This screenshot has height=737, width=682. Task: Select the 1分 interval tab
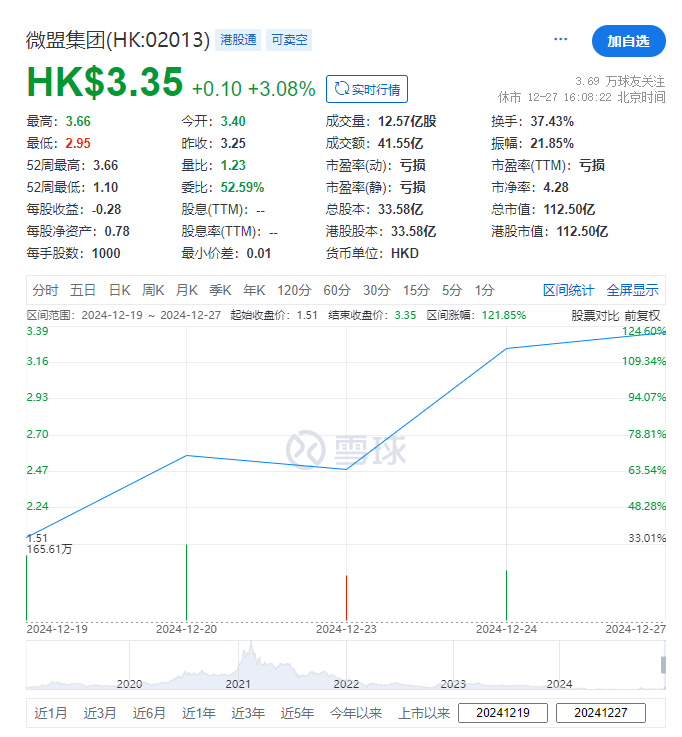[x=484, y=290]
